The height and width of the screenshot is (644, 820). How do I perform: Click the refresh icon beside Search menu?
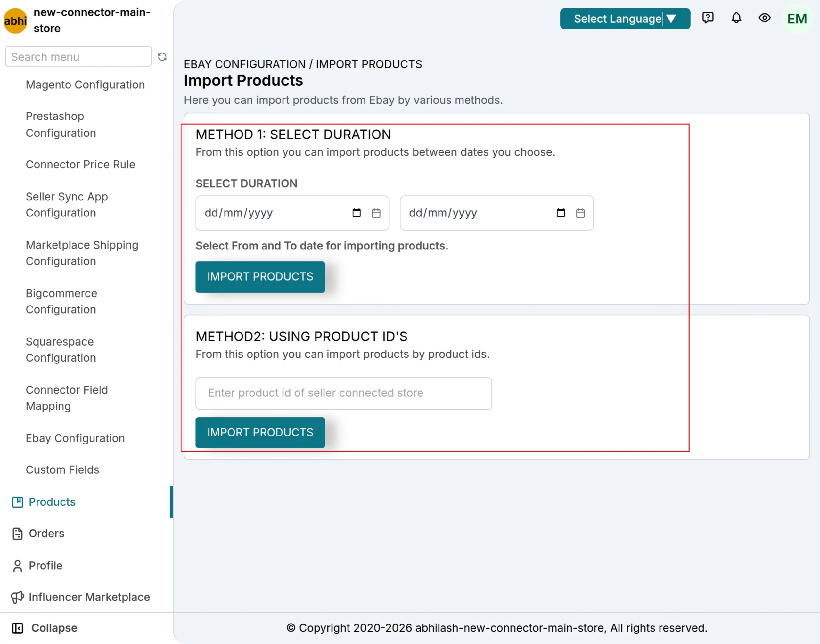162,57
